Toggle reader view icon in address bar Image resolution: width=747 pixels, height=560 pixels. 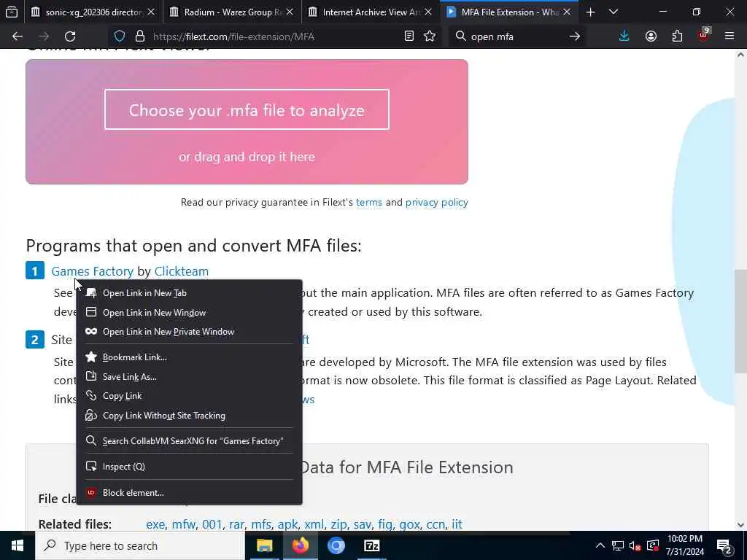tap(409, 36)
